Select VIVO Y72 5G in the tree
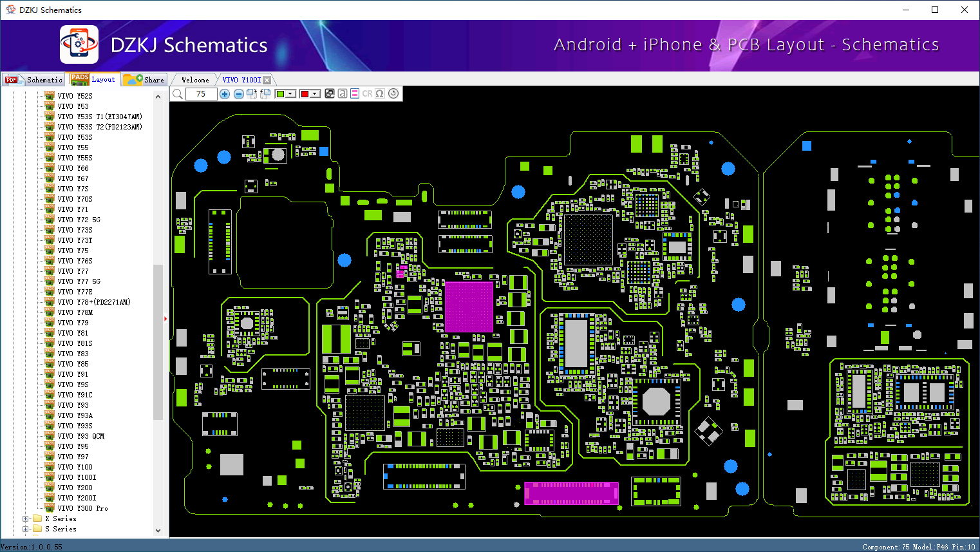The image size is (980, 552). (79, 220)
